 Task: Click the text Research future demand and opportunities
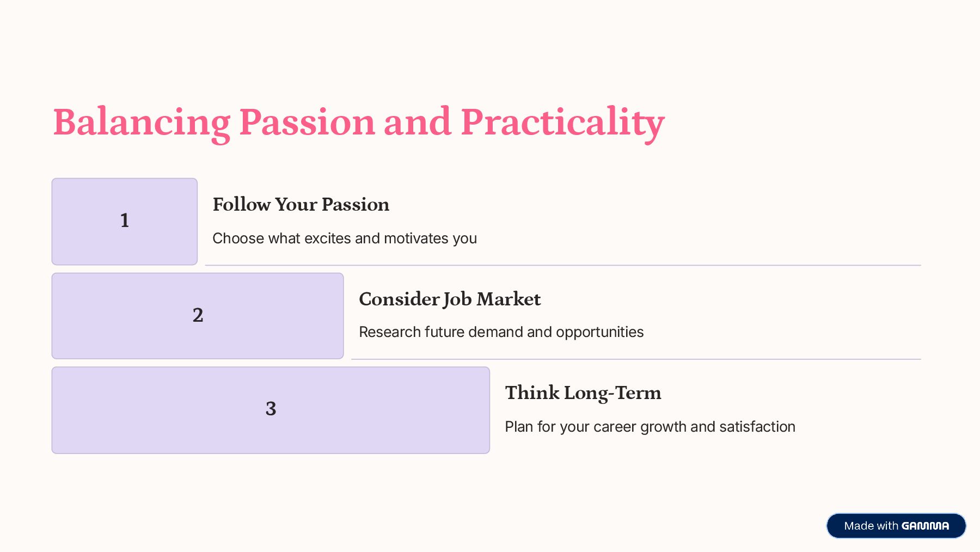[x=501, y=332]
